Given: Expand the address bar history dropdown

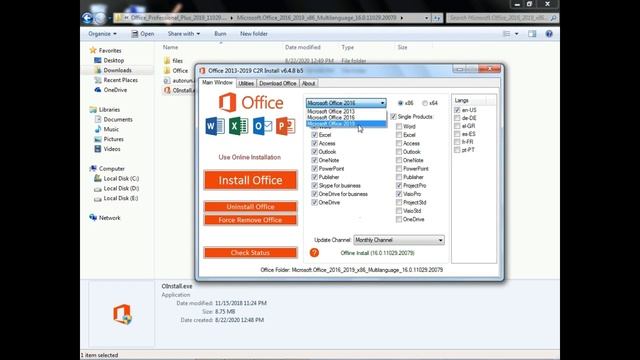Looking at the screenshot, I should (x=427, y=18).
